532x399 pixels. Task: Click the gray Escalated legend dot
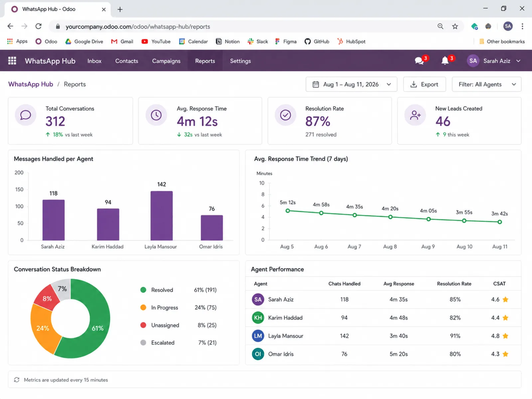pyautogui.click(x=143, y=343)
